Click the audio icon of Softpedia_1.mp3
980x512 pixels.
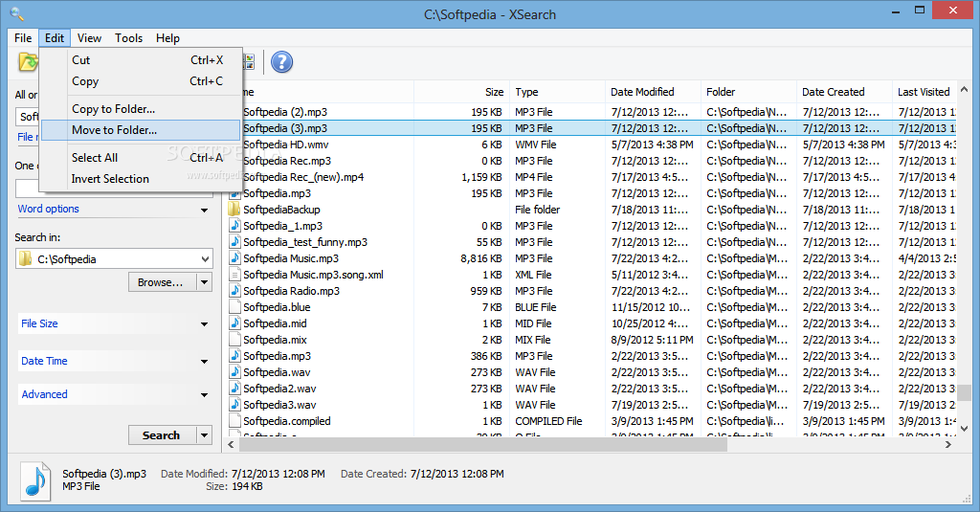click(234, 226)
